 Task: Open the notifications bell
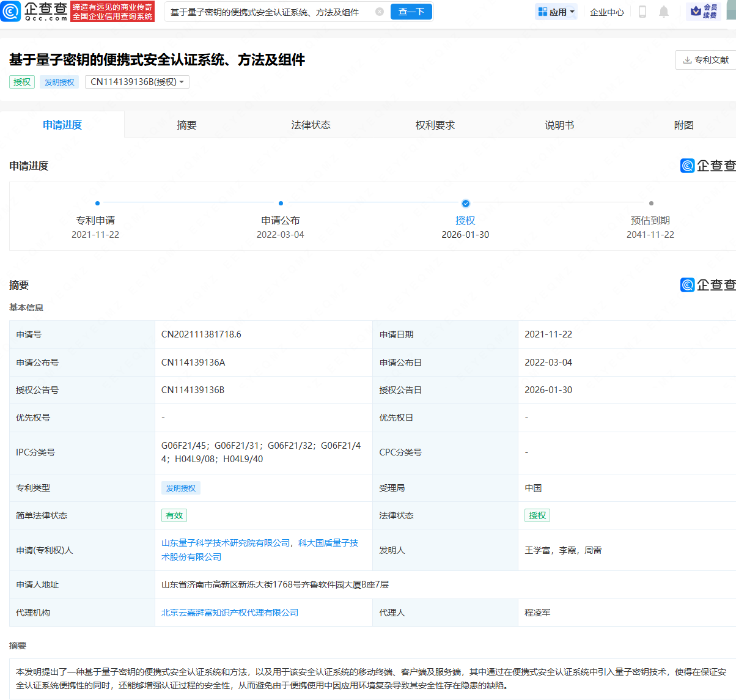(x=664, y=12)
